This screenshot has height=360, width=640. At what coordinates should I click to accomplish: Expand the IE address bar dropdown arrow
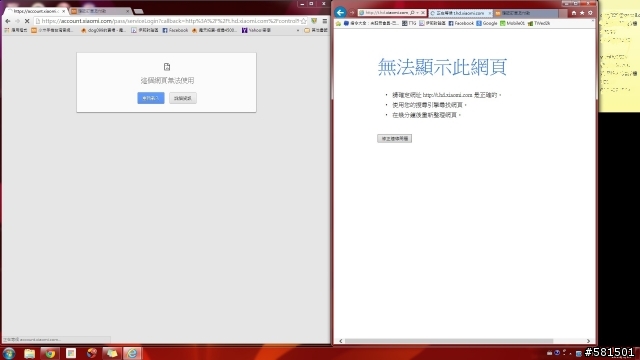[x=417, y=13]
